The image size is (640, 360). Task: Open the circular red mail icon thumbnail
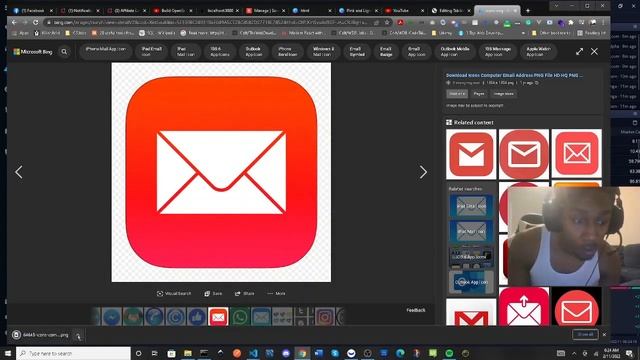click(524, 154)
